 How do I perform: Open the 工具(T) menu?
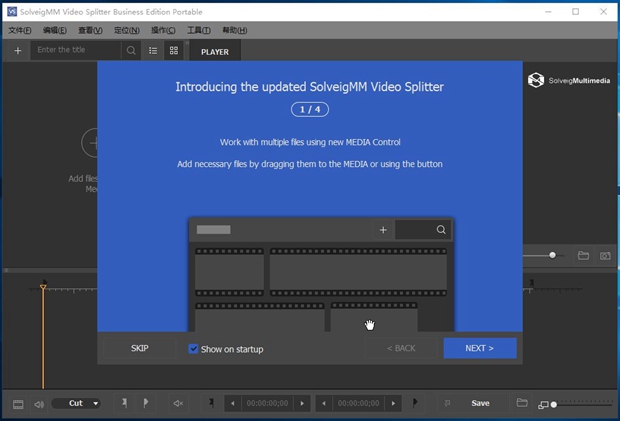tap(198, 30)
